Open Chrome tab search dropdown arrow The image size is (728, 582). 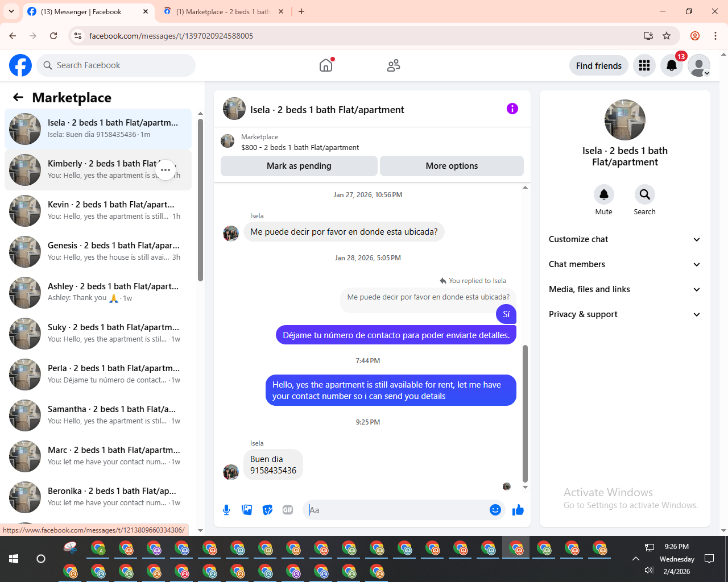(11, 11)
